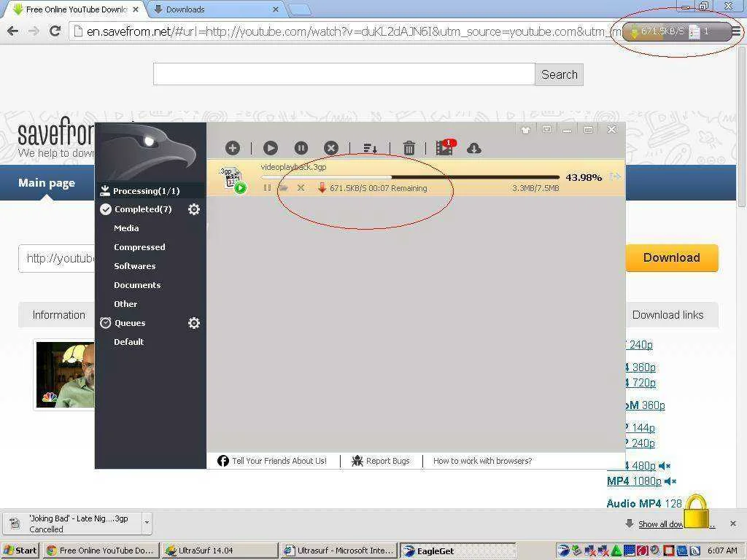Click MP4 1080p download link

pyautogui.click(x=634, y=481)
